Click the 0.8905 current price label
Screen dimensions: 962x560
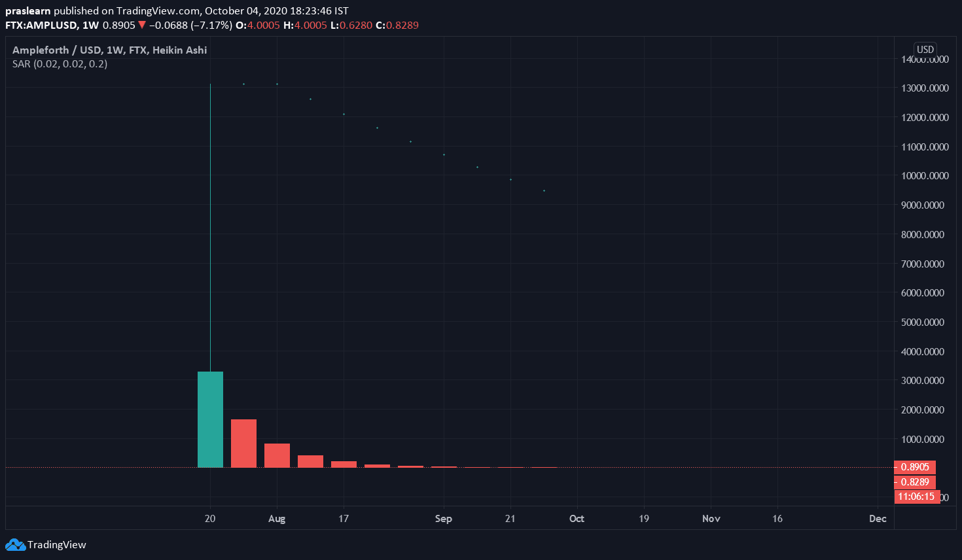(914, 467)
